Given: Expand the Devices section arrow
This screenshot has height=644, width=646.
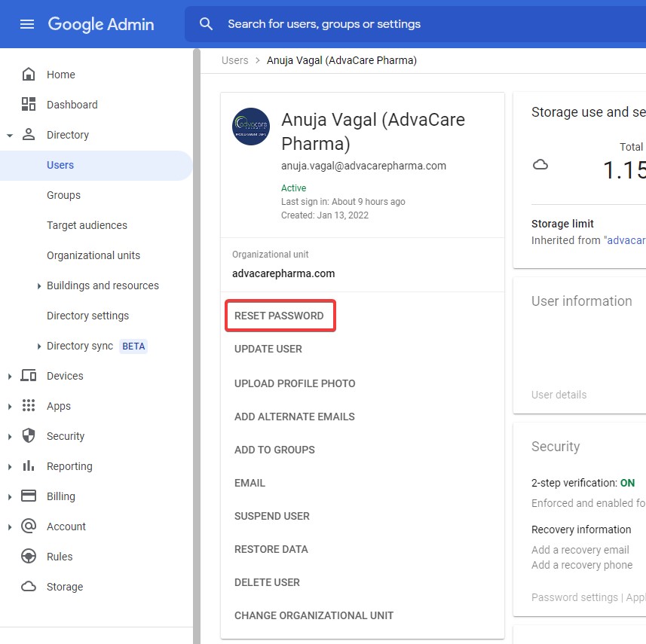Looking at the screenshot, I should (10, 376).
